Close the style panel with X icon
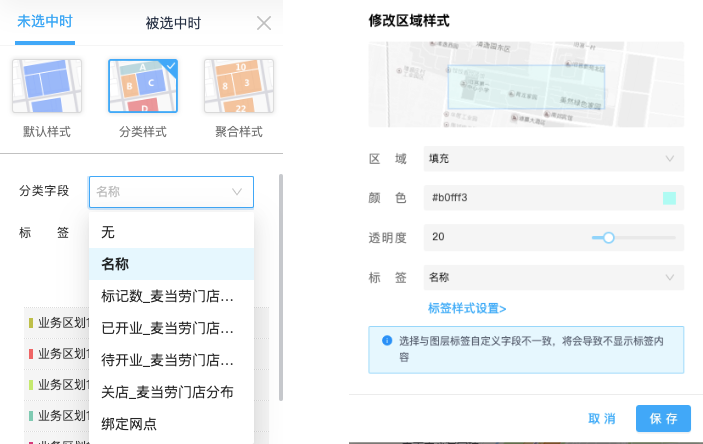 click(x=264, y=23)
